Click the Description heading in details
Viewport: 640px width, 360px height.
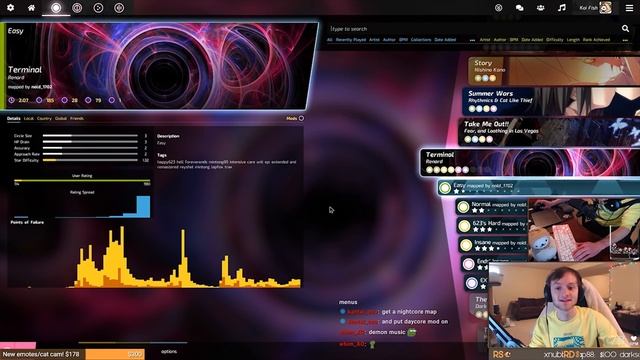(x=168, y=136)
